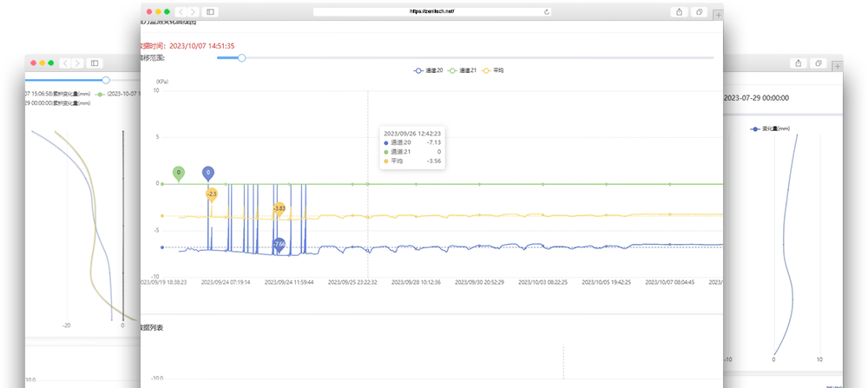Click the range slider handle in center window

click(241, 57)
